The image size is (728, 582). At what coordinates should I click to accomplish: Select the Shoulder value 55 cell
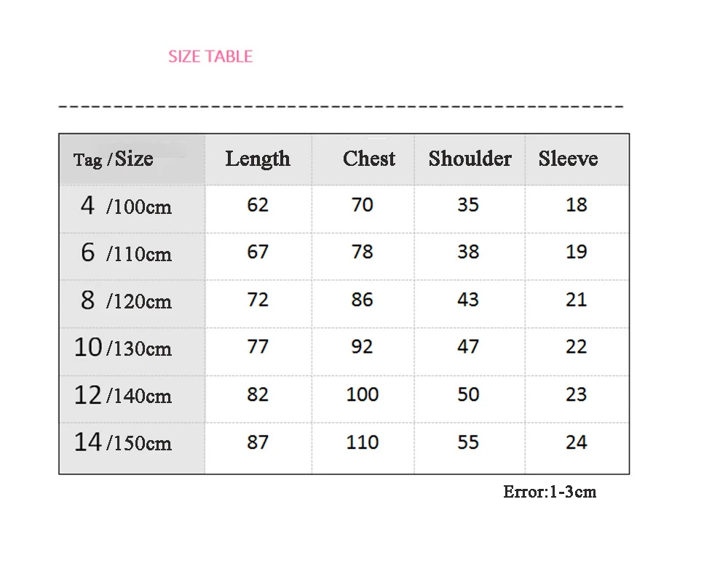tap(468, 442)
